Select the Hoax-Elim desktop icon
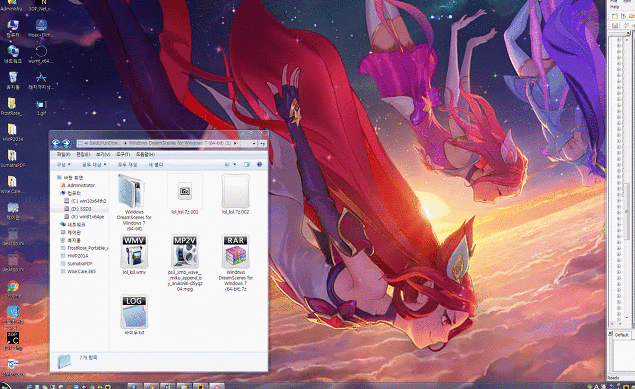The height and width of the screenshot is (389, 635). pos(41,28)
